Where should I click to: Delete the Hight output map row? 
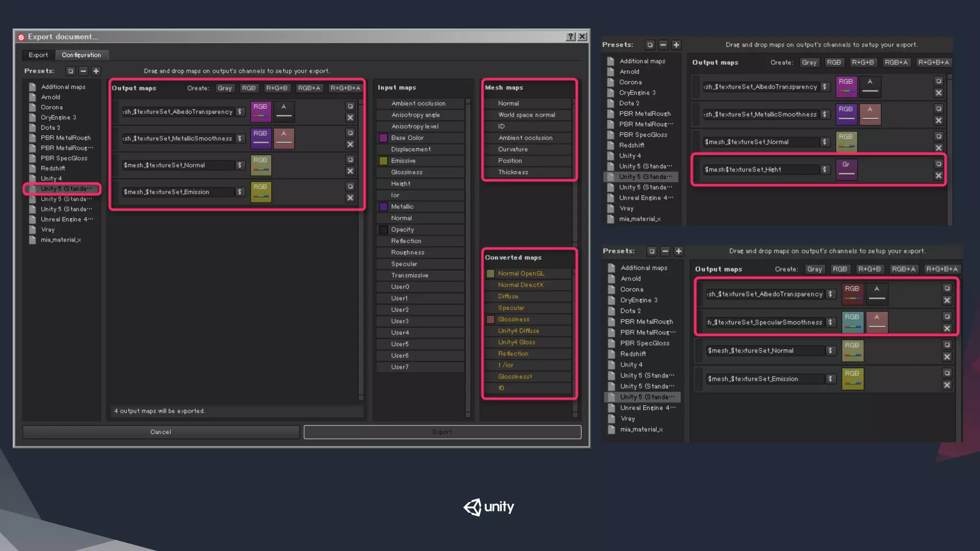pyautogui.click(x=938, y=176)
